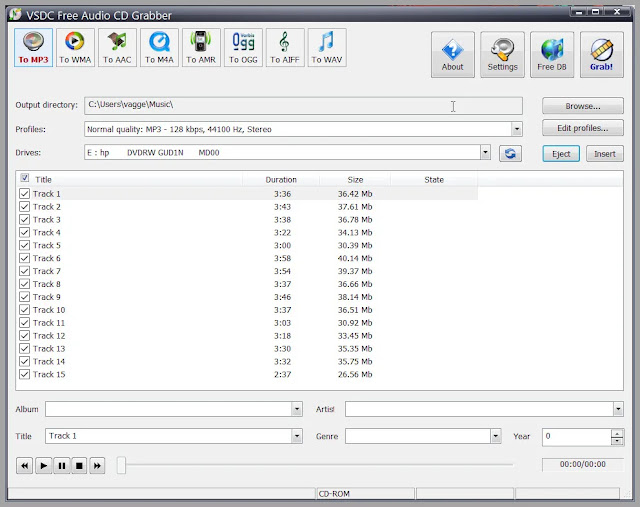The image size is (640, 507).
Task: Open the Settings icon button
Action: 502,54
